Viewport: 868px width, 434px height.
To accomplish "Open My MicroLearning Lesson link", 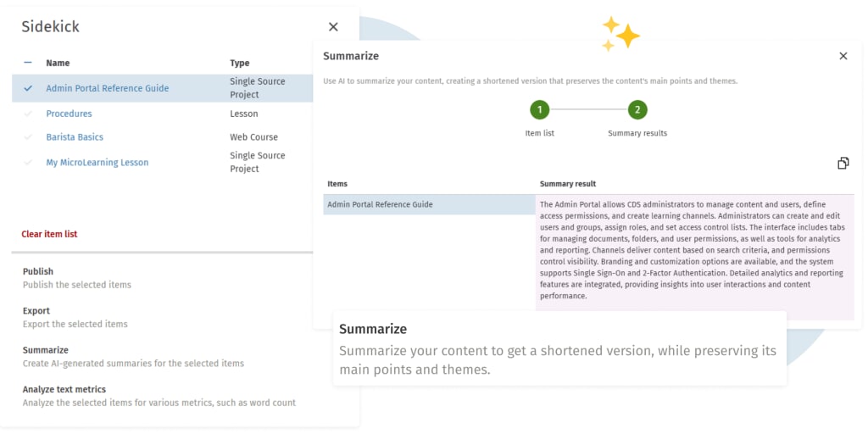I will (97, 163).
